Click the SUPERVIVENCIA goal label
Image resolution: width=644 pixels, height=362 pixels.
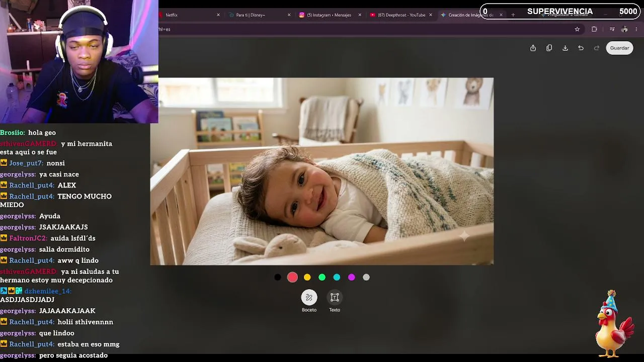click(560, 12)
